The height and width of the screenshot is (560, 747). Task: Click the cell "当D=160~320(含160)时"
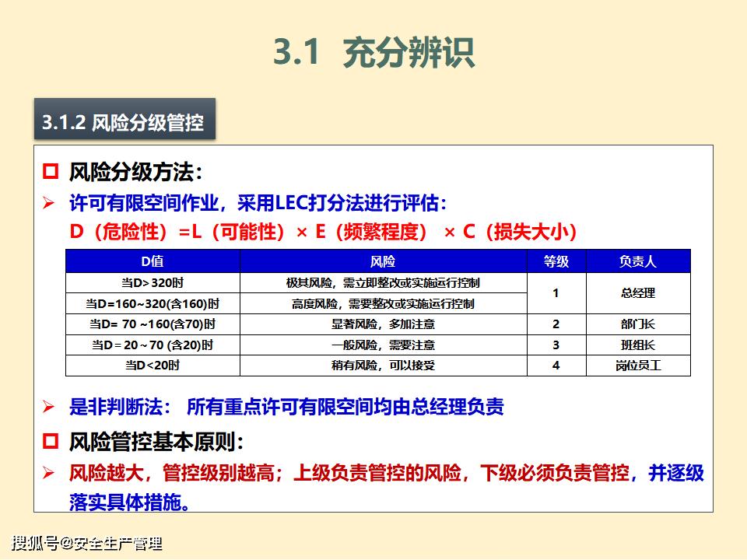pyautogui.click(x=153, y=304)
